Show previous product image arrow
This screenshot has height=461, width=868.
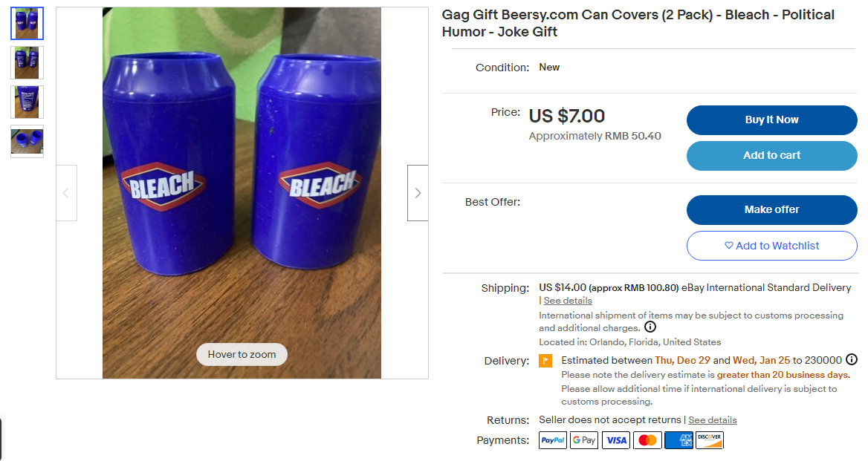point(66,193)
